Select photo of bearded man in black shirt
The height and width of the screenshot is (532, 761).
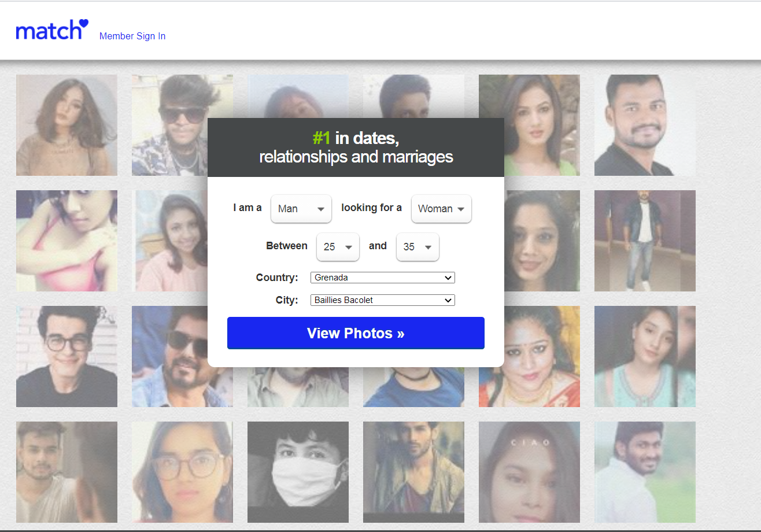(x=645, y=125)
